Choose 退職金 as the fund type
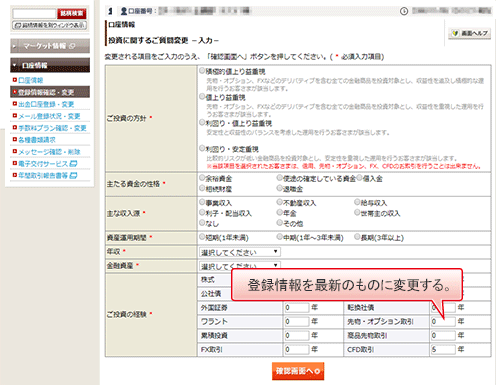The image size is (500, 385). coord(280,188)
